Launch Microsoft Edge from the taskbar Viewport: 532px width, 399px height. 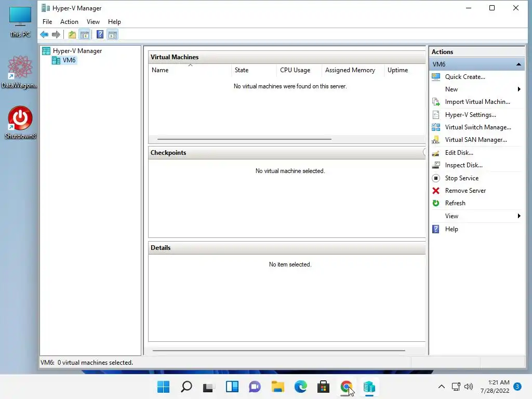(x=301, y=387)
